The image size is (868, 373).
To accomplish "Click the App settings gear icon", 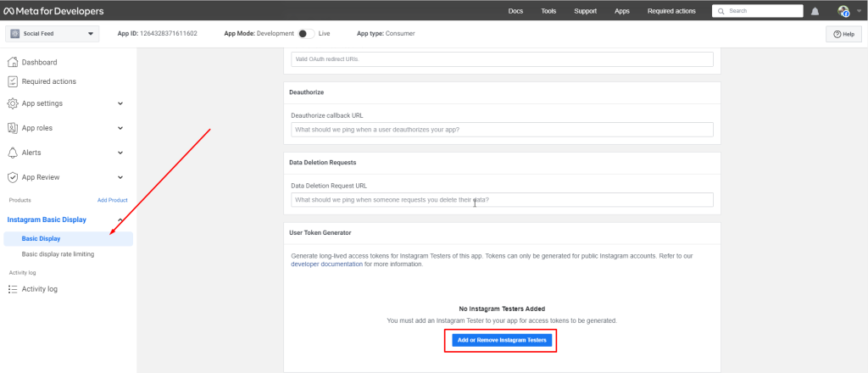I will (13, 103).
